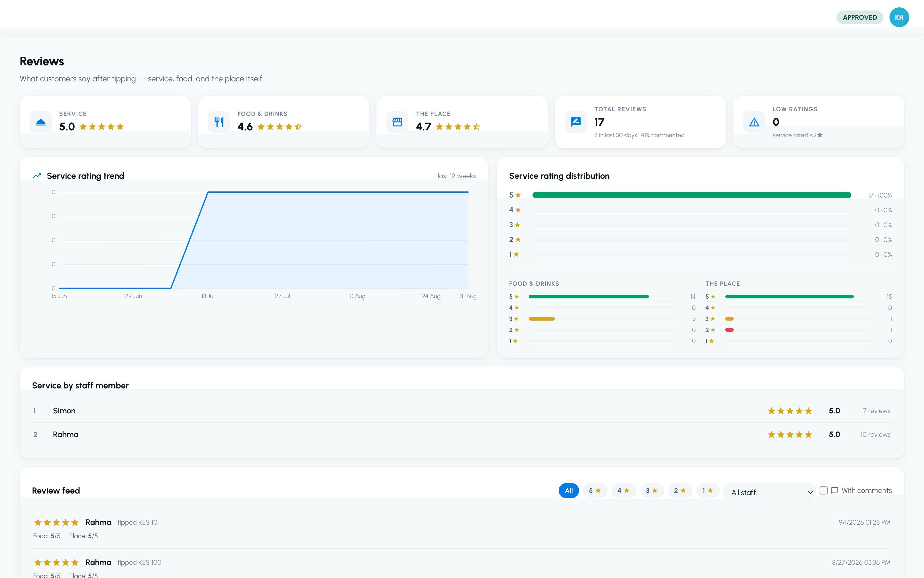
Task: Click the '9/1/2026 01:28 PM' review timestamp
Action: 865,523
